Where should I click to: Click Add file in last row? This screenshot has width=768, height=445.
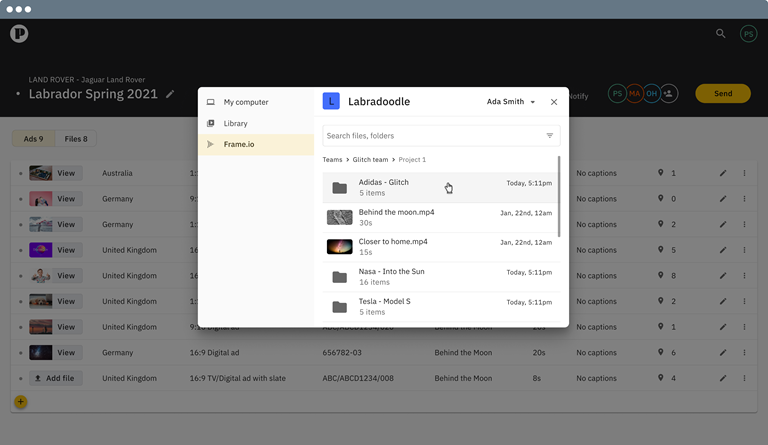tap(55, 378)
